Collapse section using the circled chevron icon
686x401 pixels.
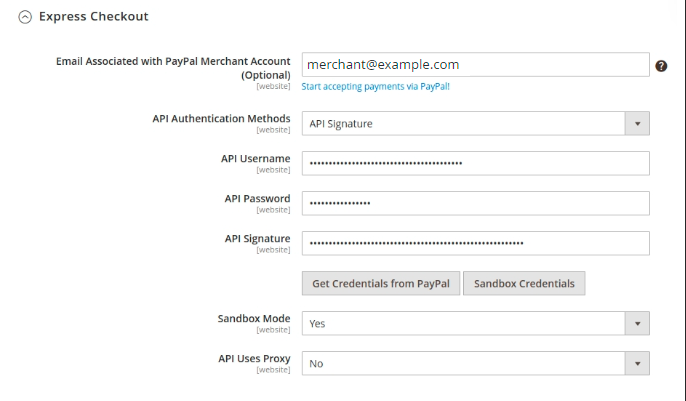point(25,17)
